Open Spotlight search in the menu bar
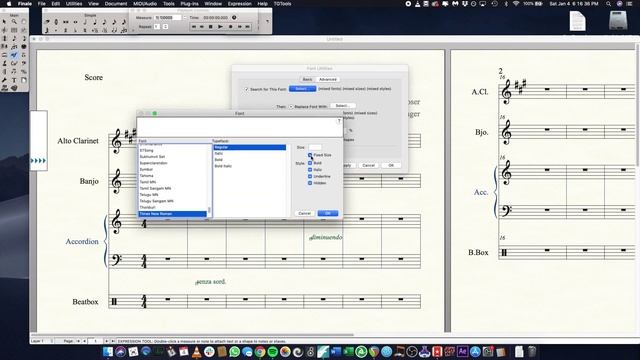Screen dimensions: 640x360 [609, 4]
